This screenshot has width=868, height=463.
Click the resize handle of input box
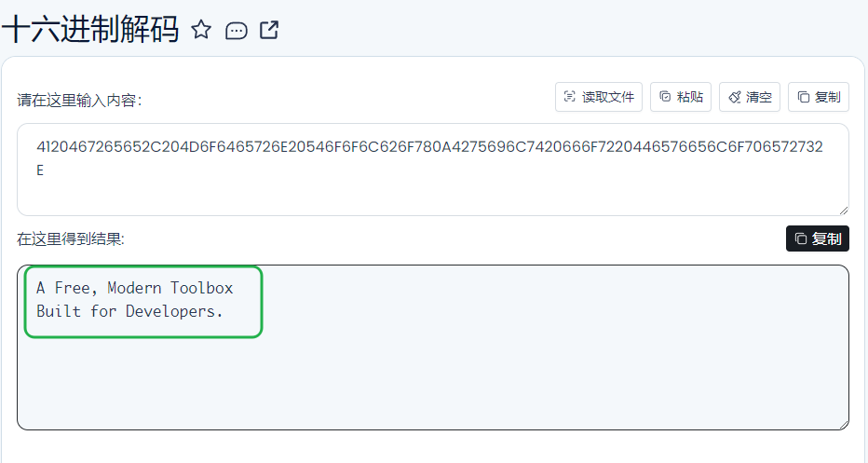tap(843, 210)
